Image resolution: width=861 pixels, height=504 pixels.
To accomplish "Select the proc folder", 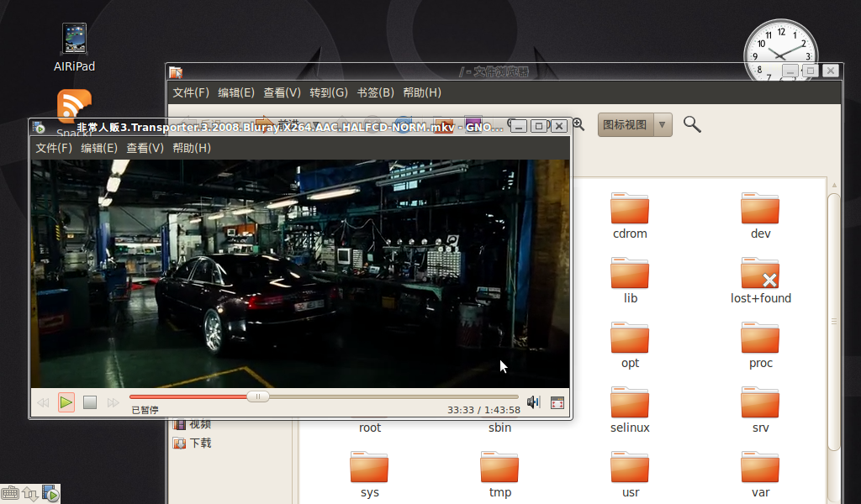I will [x=760, y=345].
